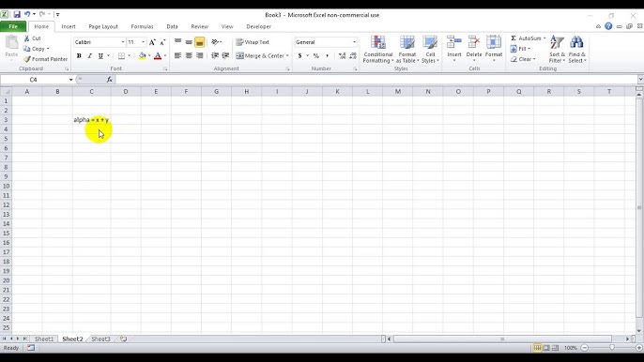The height and width of the screenshot is (362, 644).
Task: Open Find & Select
Action: tap(576, 50)
